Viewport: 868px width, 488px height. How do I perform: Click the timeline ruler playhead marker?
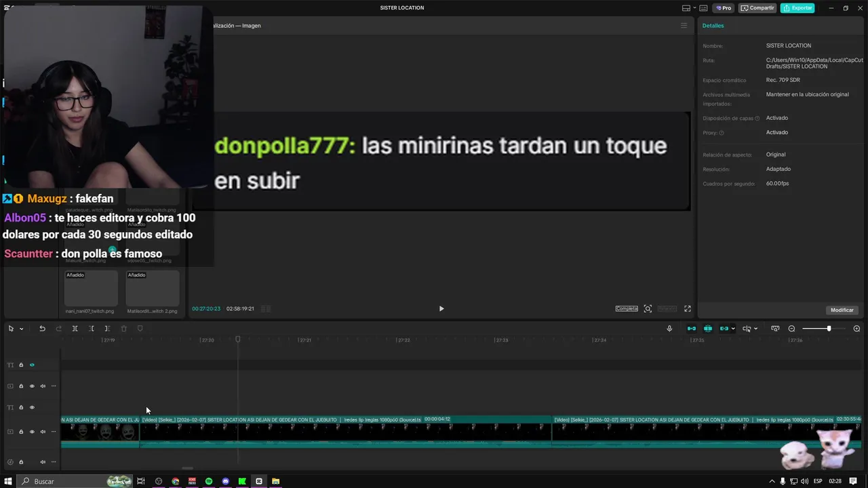tap(238, 339)
